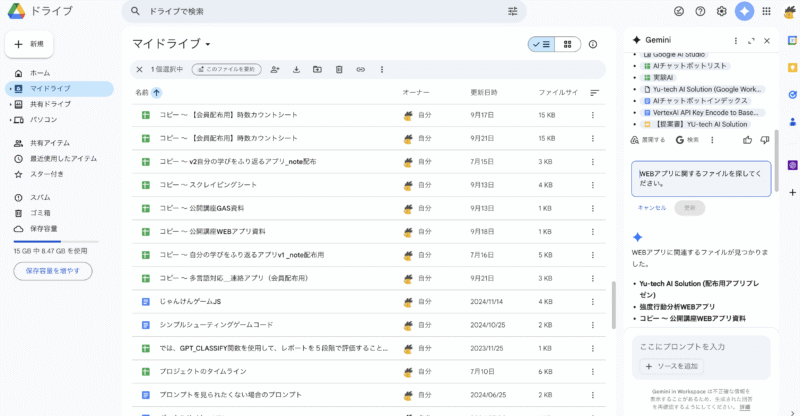Click the thumbs up icon in Gemini panel
Viewport: 800px width, 416px height.
click(x=748, y=140)
